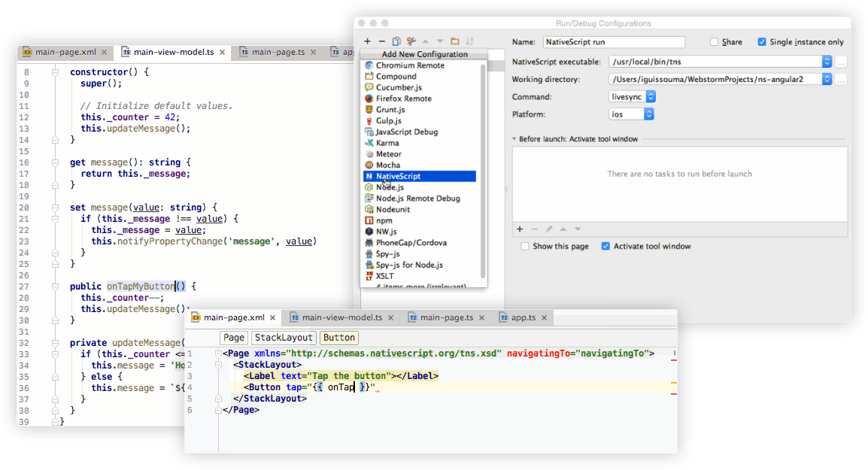Toggle Activate tool window checkbox
The width and height of the screenshot is (868, 470).
(605, 247)
